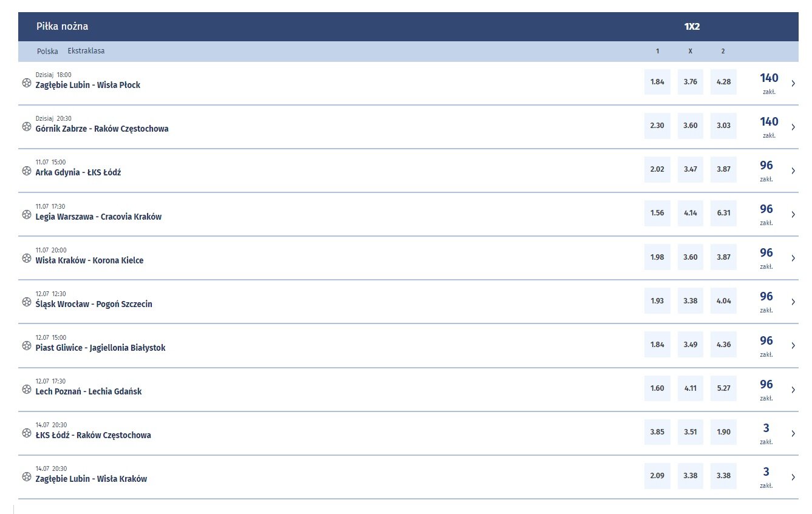Image resolution: width=812 pixels, height=514 pixels.
Task: Expand Zagłębie Lubin - Wisła Płock bets chevron
Action: coord(793,83)
